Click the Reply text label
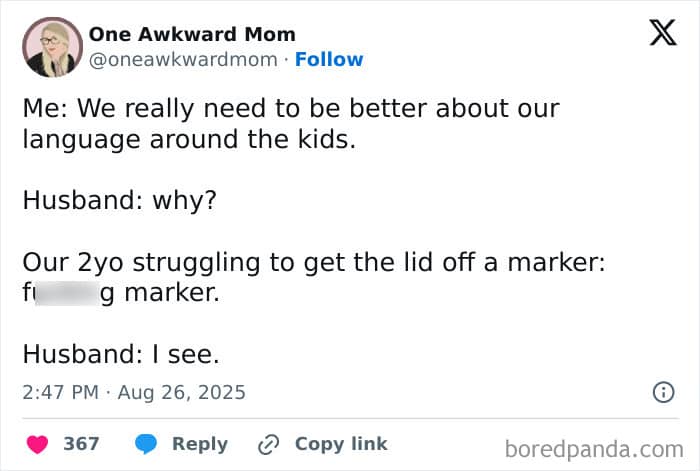700x471 pixels. point(200,443)
